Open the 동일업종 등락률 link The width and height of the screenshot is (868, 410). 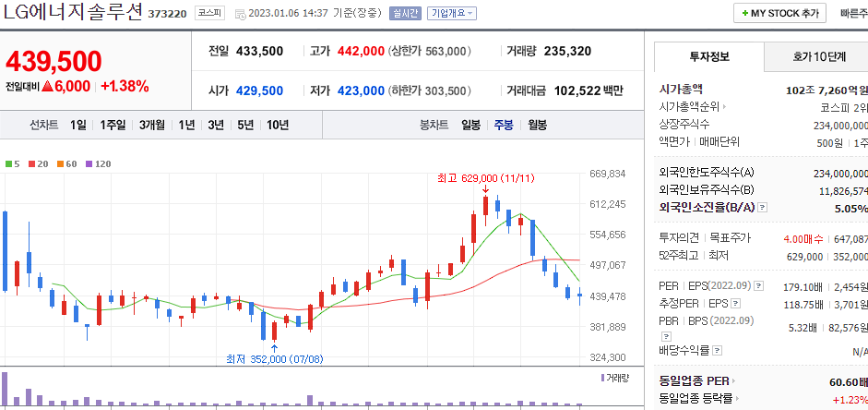[x=696, y=398]
